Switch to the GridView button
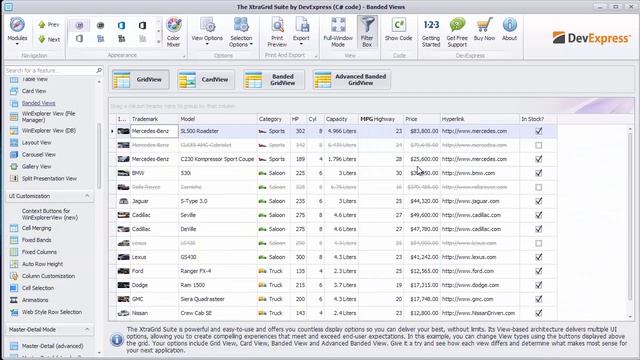 pyautogui.click(x=140, y=80)
